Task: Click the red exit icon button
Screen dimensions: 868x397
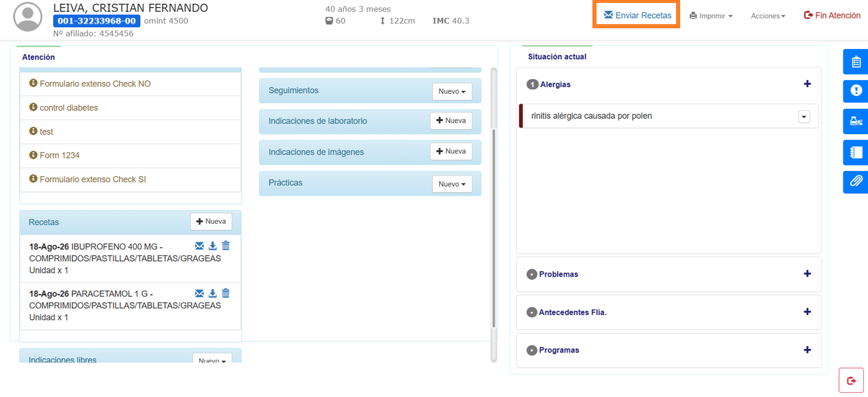Action: 851,381
